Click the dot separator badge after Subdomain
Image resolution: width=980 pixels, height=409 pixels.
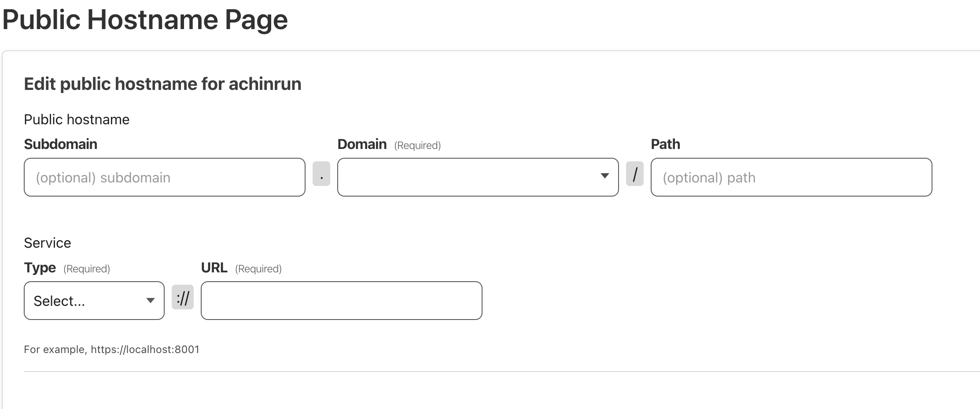pyautogui.click(x=321, y=174)
